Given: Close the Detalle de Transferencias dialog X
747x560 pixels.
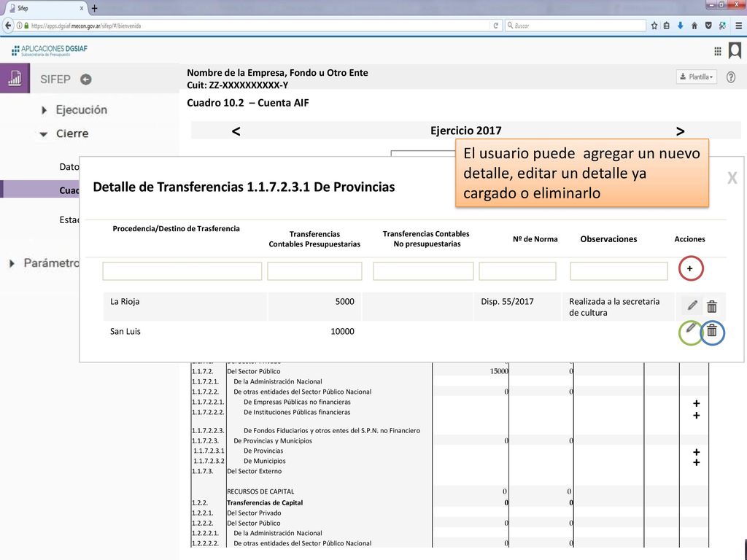Looking at the screenshot, I should coord(732,178).
